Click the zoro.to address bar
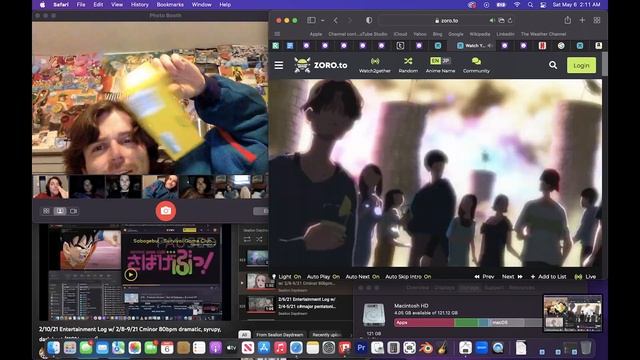The height and width of the screenshot is (360, 640). pos(447,20)
